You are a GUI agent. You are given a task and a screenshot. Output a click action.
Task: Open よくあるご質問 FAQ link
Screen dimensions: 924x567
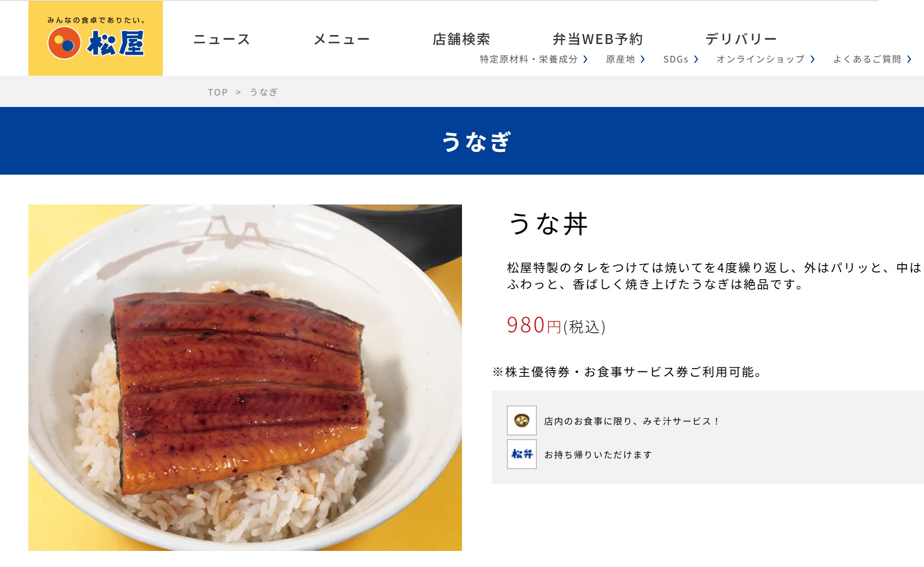[867, 59]
